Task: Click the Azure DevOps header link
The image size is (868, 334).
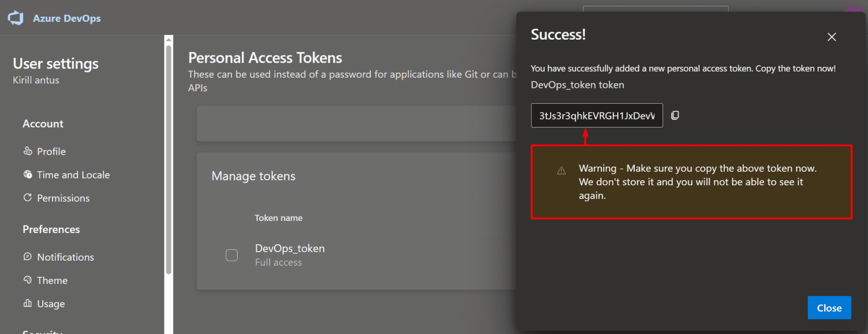Action: 67,18
